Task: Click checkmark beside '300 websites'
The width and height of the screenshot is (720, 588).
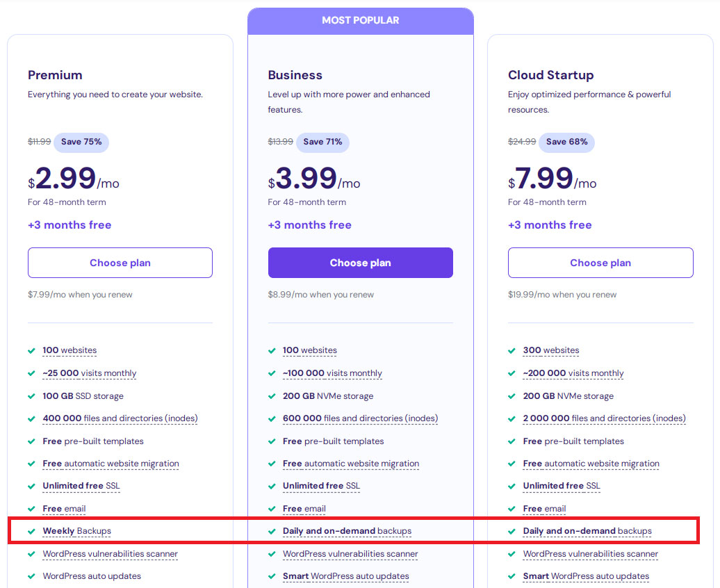Action: [x=512, y=350]
